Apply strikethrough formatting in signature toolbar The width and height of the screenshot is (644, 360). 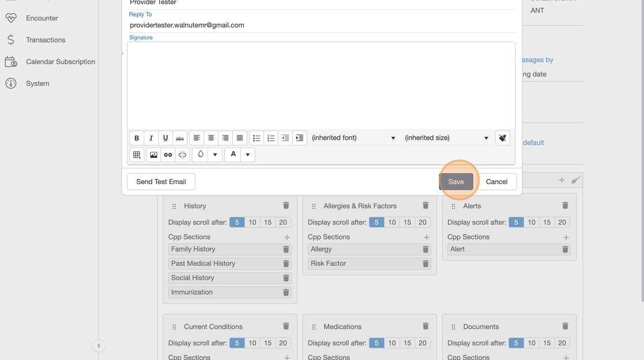(180, 138)
